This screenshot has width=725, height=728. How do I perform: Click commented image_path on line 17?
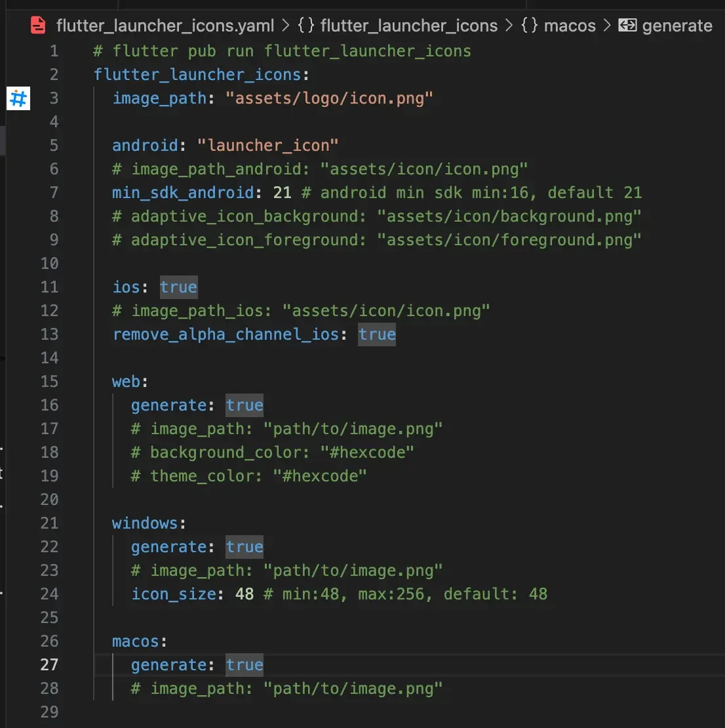287,429
